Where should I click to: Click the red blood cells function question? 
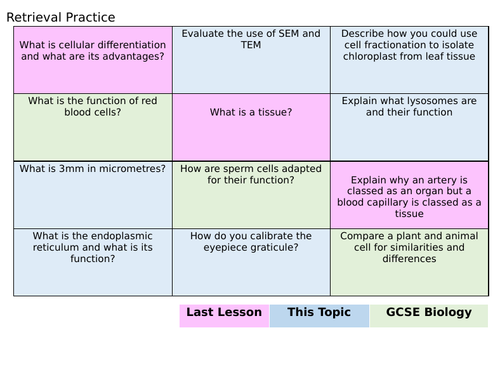click(x=93, y=127)
